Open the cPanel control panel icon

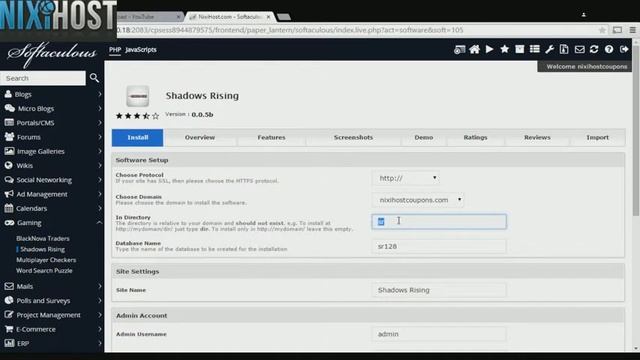click(x=460, y=49)
